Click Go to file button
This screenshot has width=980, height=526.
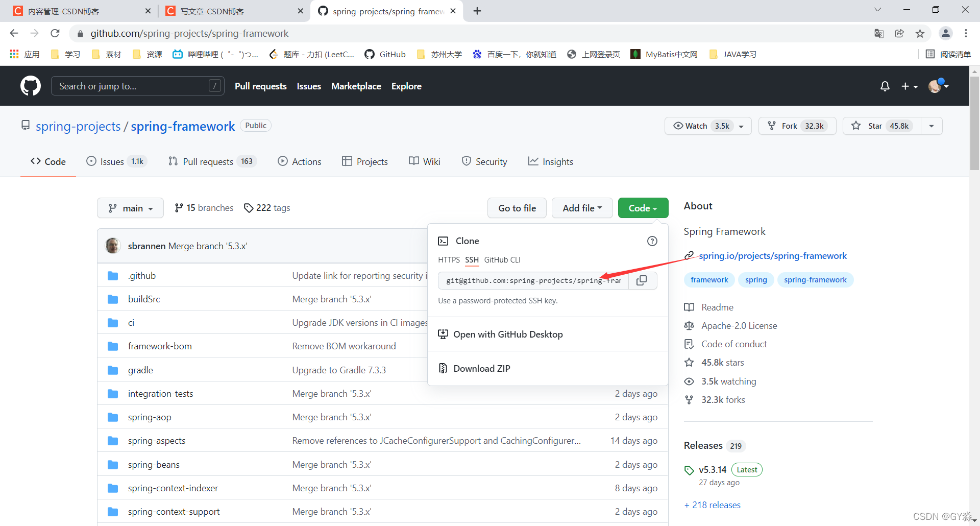pyautogui.click(x=517, y=208)
